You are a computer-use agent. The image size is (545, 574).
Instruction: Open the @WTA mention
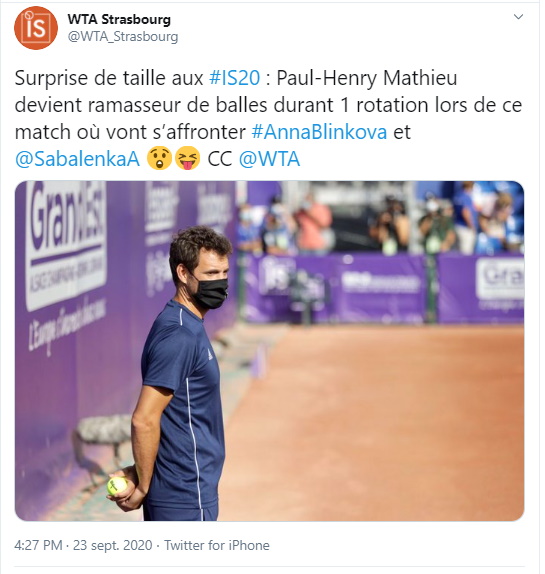[x=269, y=159]
